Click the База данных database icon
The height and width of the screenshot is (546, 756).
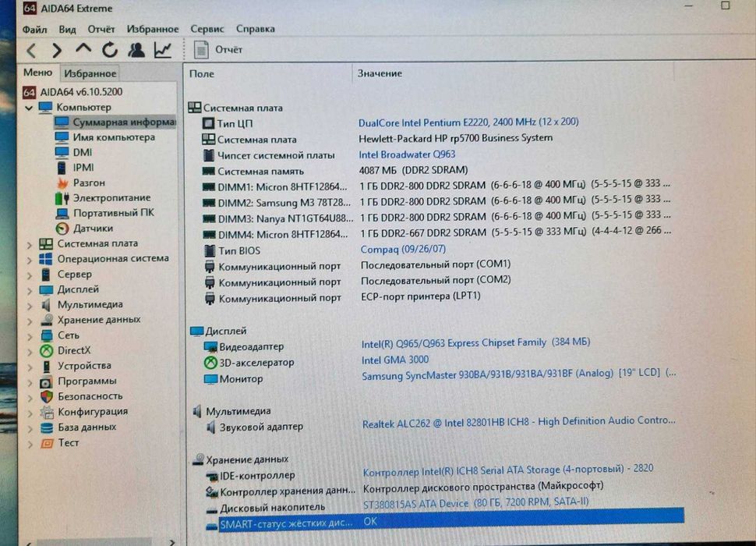click(x=47, y=427)
